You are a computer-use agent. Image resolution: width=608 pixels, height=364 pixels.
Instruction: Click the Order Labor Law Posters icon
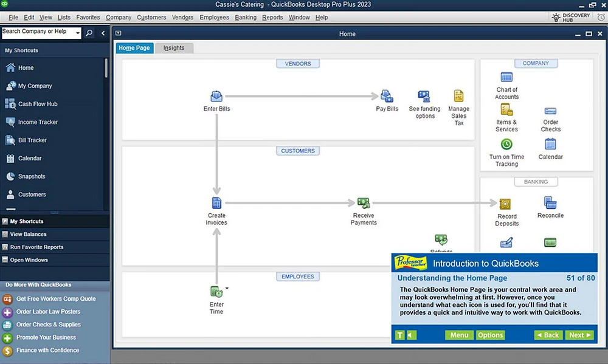point(7,312)
